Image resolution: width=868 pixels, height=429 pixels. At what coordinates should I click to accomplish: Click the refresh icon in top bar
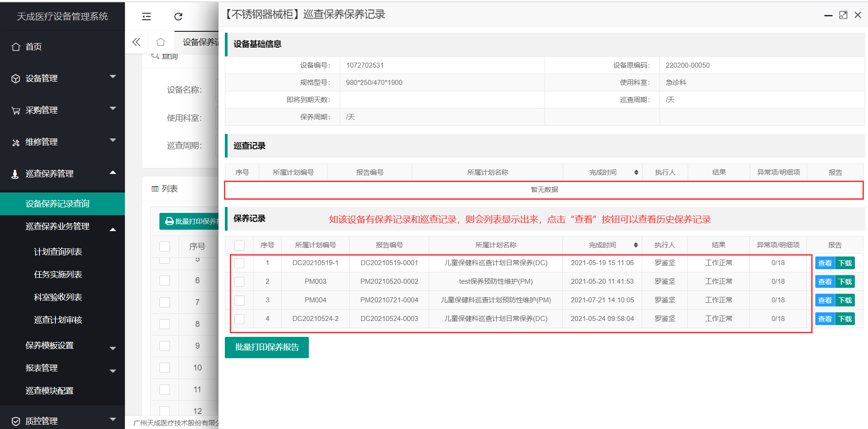[178, 17]
